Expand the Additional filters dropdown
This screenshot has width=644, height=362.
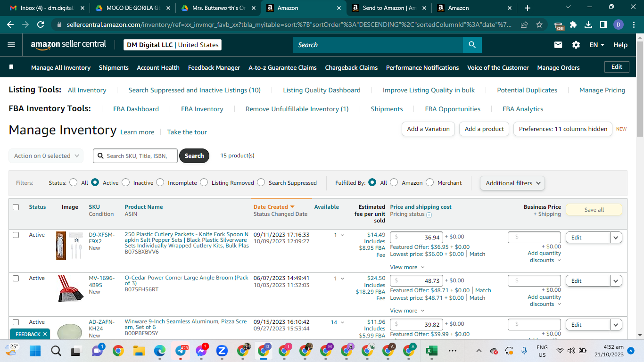coord(512,183)
